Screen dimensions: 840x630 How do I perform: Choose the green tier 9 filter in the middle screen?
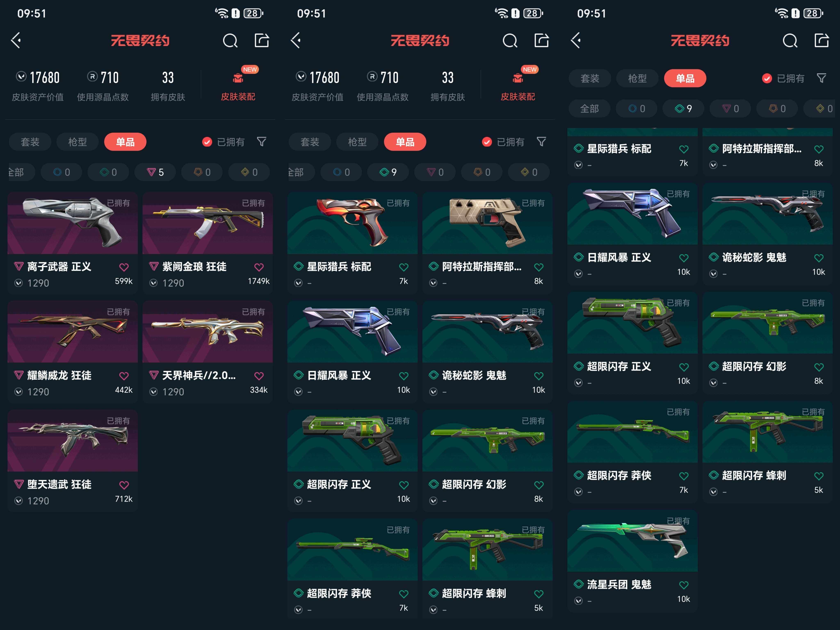point(388,172)
